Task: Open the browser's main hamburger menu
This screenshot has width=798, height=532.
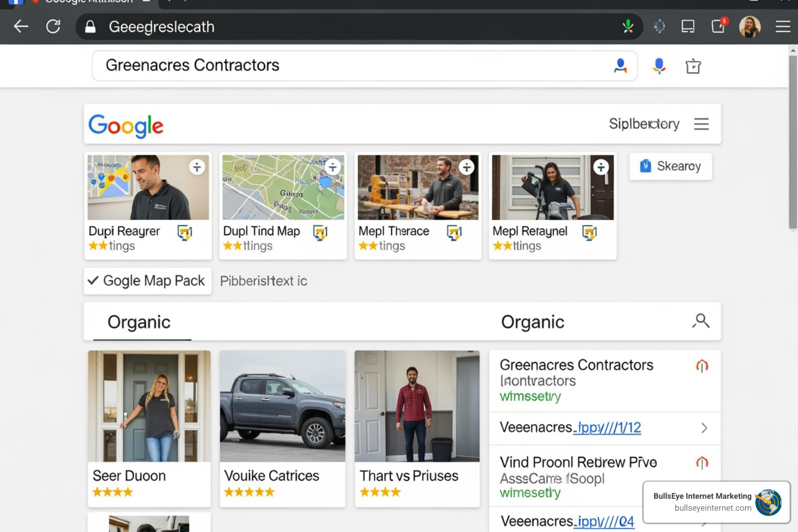Action: pyautogui.click(x=783, y=26)
